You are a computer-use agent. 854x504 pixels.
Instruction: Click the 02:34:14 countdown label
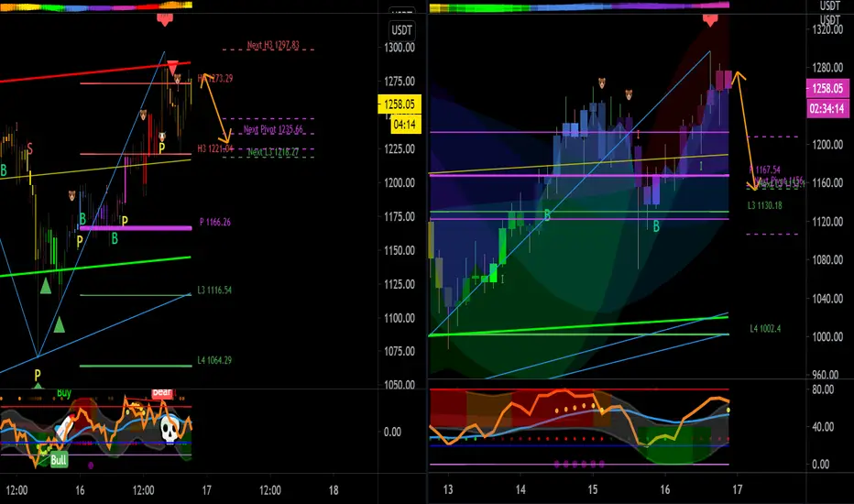(x=827, y=108)
